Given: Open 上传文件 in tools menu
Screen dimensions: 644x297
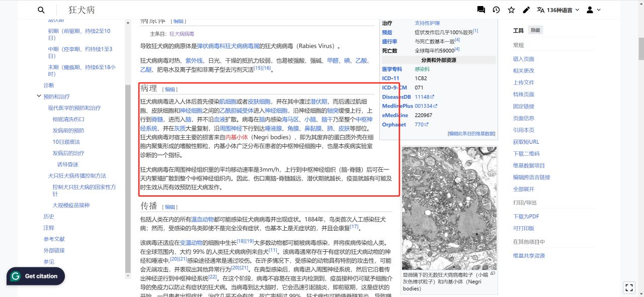Looking at the screenshot, I should pos(524,82).
